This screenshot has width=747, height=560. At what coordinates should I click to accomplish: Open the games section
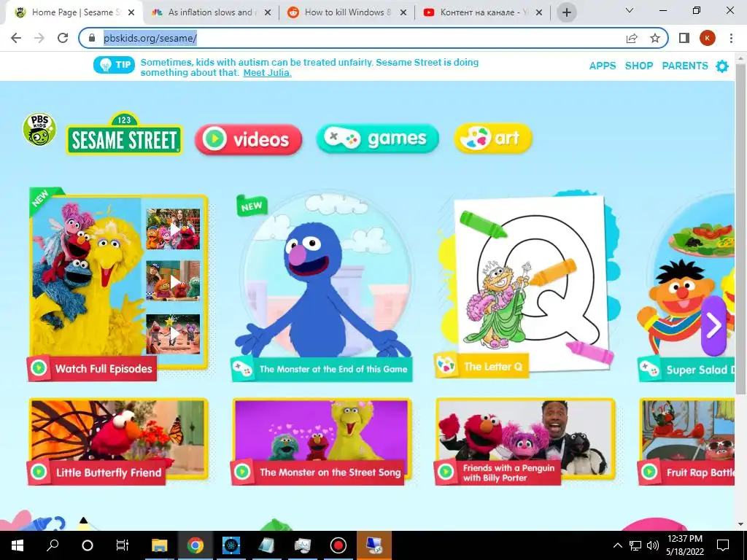377,139
